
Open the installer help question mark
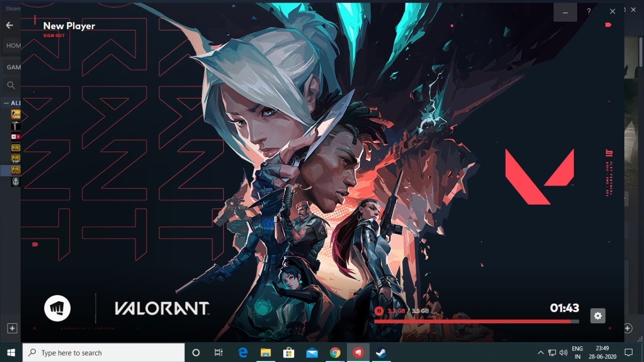click(x=589, y=12)
